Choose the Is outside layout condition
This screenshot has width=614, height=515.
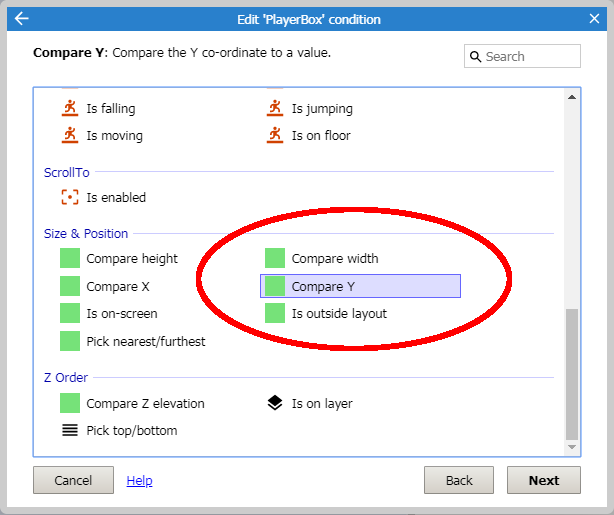pyautogui.click(x=338, y=314)
